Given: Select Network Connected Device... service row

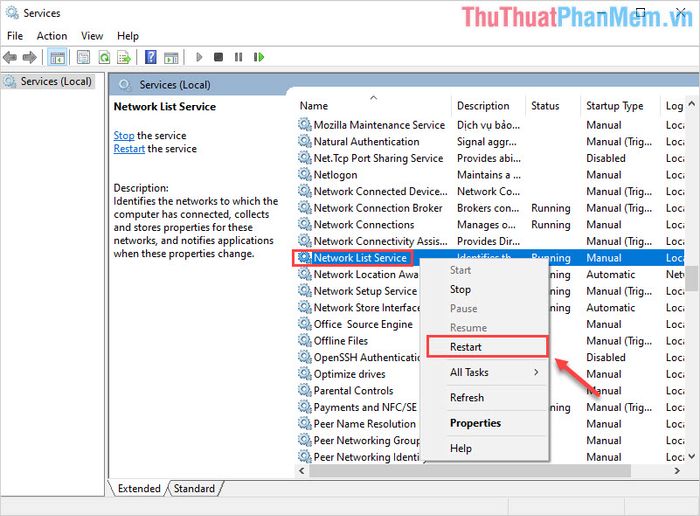Looking at the screenshot, I should [x=490, y=191].
